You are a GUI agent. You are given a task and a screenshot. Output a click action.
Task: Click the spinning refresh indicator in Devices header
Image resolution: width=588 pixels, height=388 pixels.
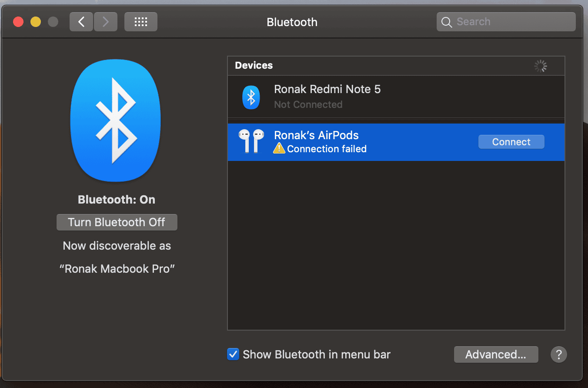(x=540, y=66)
